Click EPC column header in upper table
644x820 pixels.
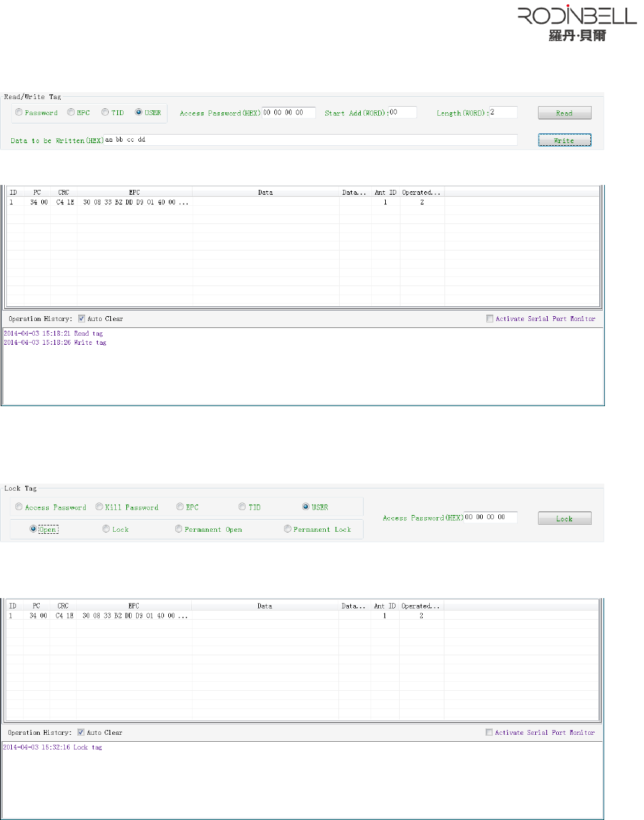pos(135,193)
